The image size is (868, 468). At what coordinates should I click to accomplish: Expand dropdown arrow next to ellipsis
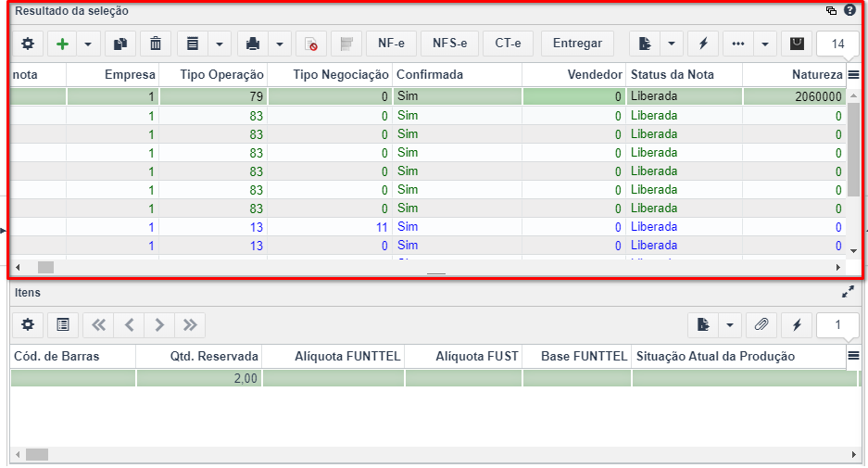tap(765, 44)
